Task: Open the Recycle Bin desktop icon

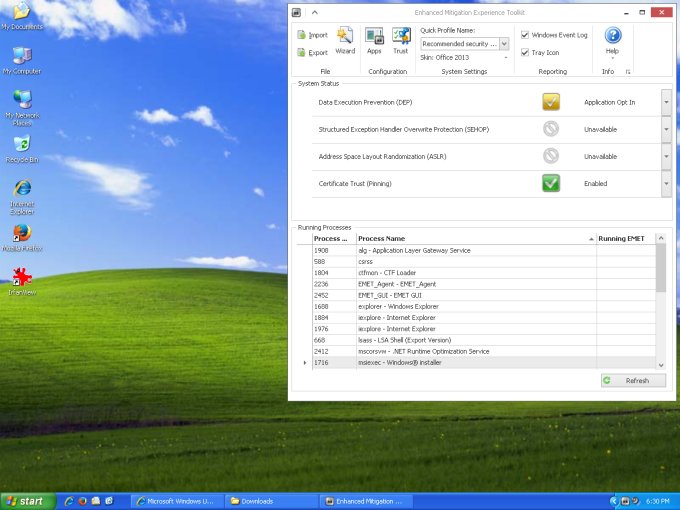Action: tap(22, 149)
